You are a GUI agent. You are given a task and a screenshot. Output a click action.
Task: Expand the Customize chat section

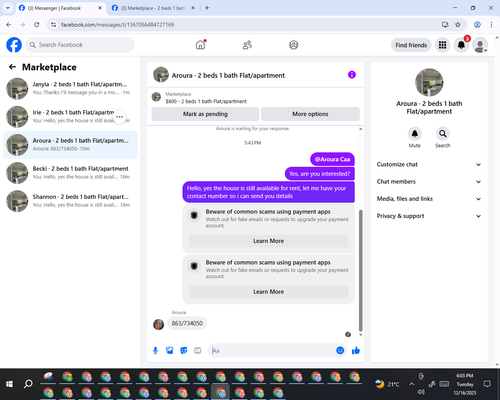coord(429,164)
